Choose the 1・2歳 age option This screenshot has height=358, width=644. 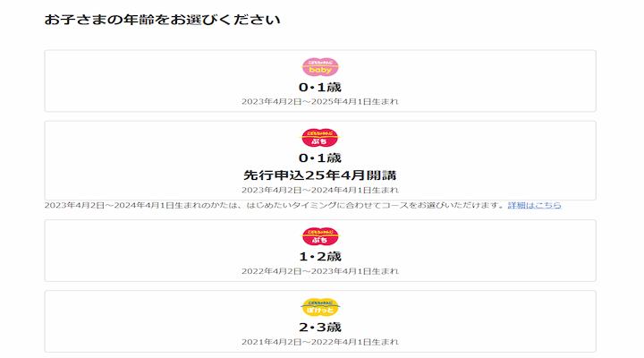pos(320,256)
